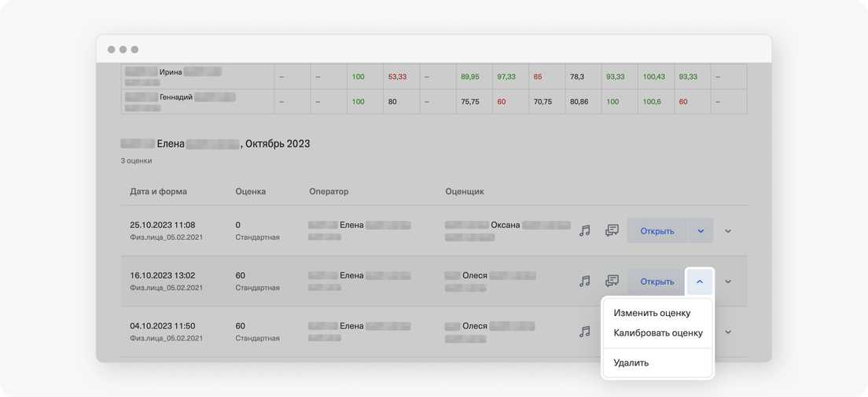This screenshot has height=397, width=868.
Task: Open the 25.10.2023 11:08 evaluation
Action: 657,231
